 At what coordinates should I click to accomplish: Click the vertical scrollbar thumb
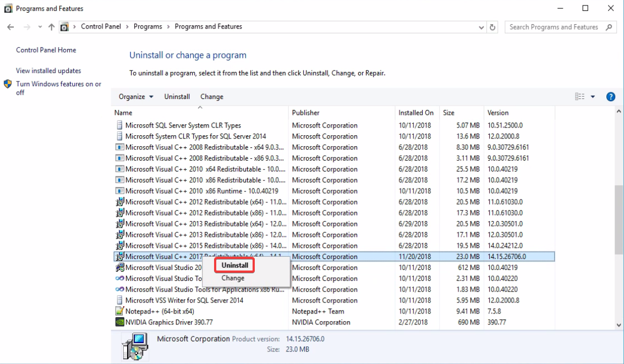(x=619, y=219)
